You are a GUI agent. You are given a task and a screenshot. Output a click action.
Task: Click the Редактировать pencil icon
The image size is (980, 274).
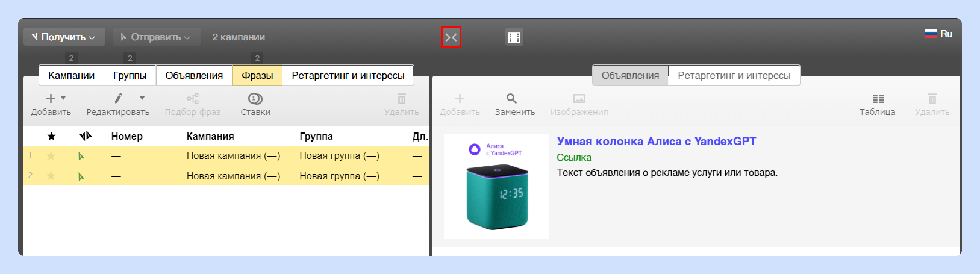[x=118, y=98]
